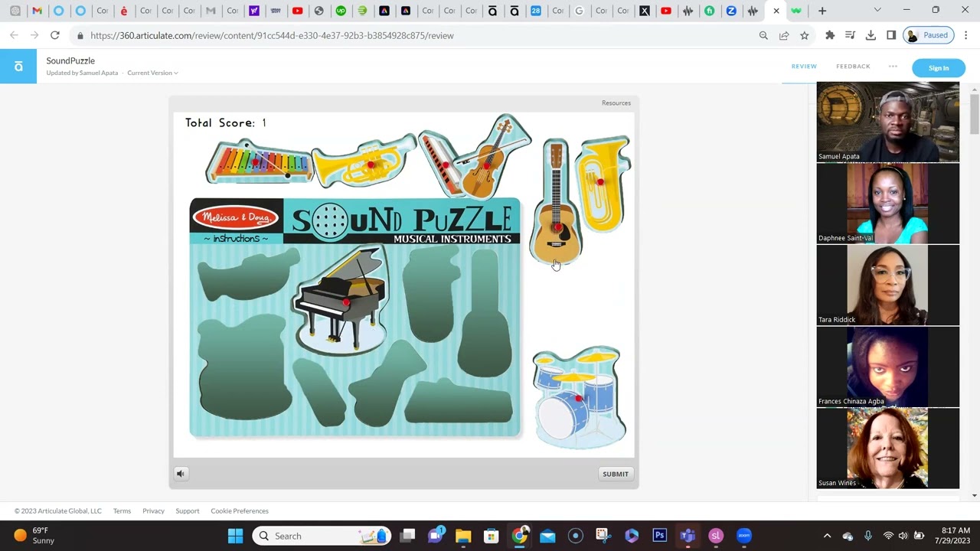Image resolution: width=980 pixels, height=551 pixels.
Task: Open the Terms link
Action: coord(122,511)
